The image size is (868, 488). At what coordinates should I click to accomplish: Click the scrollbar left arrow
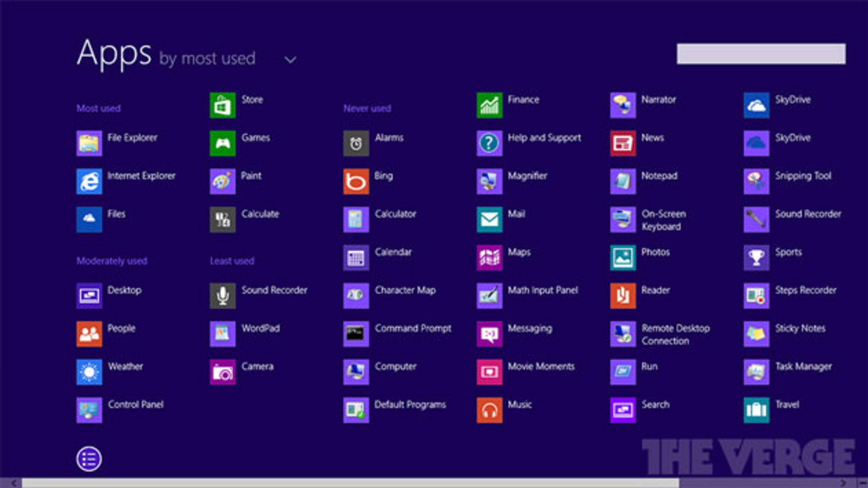tap(14, 483)
